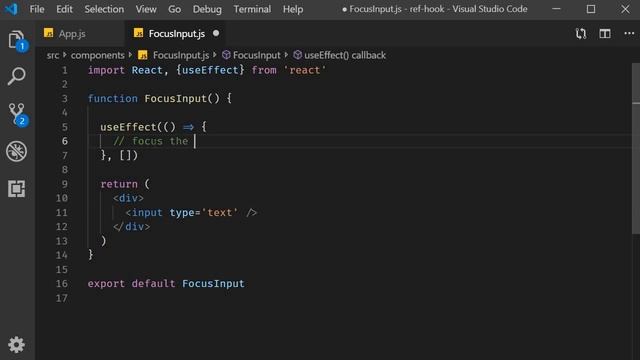Screen dimensions: 640x360
Task: Open the components breadcrumb dropdown
Action: pos(98,55)
